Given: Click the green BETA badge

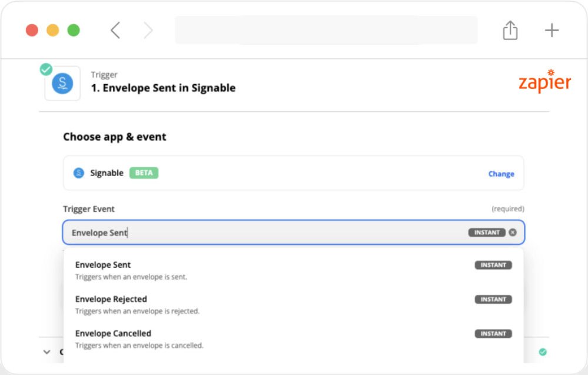Looking at the screenshot, I should pyautogui.click(x=144, y=173).
